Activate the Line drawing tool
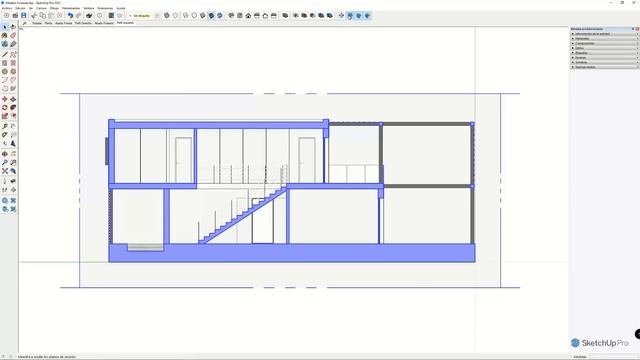This screenshot has height=360, width=640. click(5, 54)
